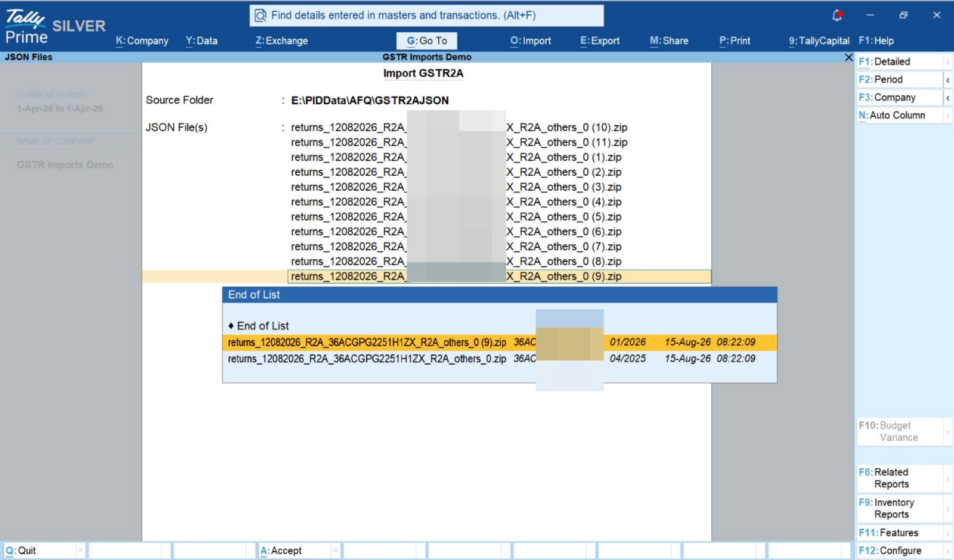Click the Import GSTR2A heading
This screenshot has width=954, height=560.
(423, 73)
